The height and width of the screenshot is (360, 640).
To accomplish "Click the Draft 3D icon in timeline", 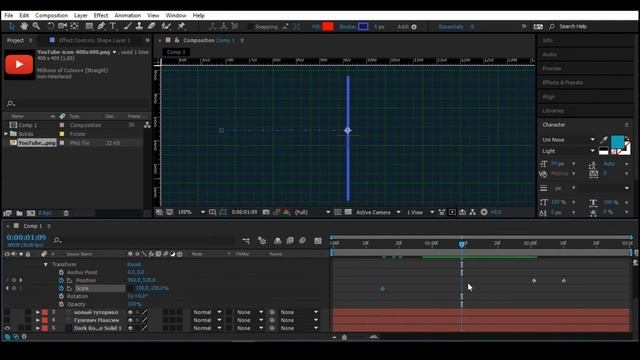I will pos(262,241).
